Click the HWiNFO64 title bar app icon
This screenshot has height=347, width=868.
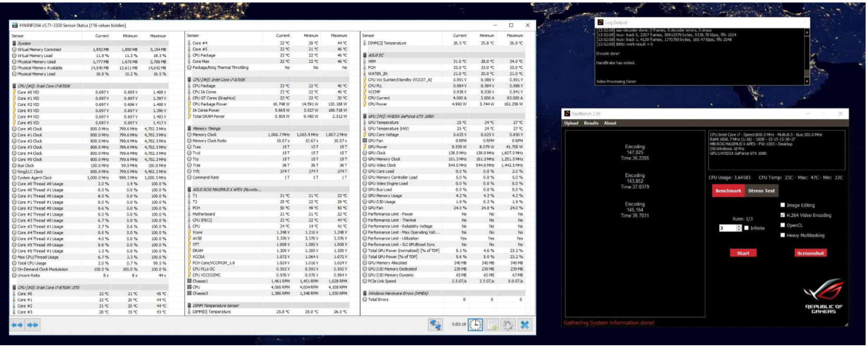click(15, 25)
